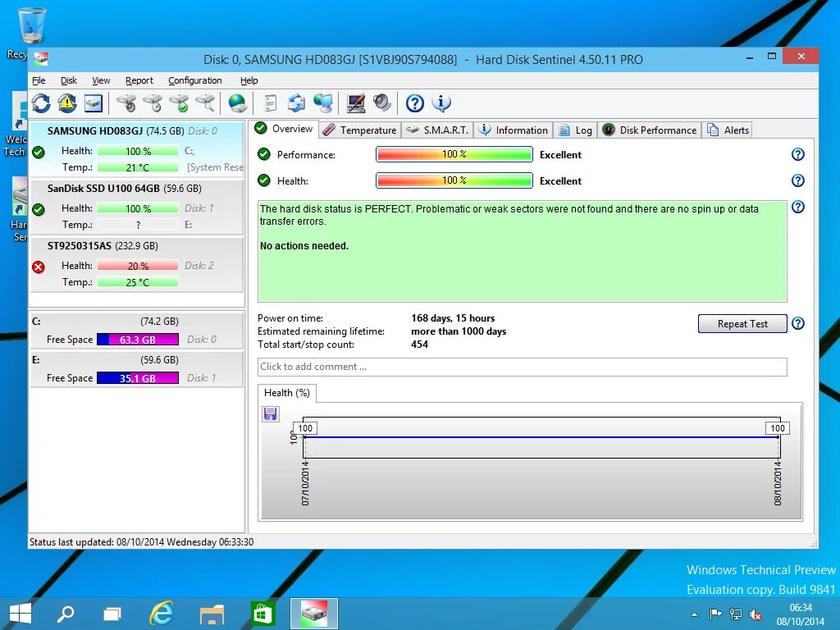Click the status bar 'Status last updated' text
Viewport: 840px width, 630px height.
(141, 542)
